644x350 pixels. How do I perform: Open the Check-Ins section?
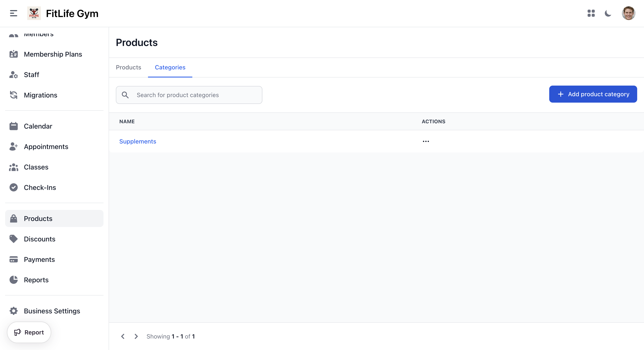[x=40, y=187]
